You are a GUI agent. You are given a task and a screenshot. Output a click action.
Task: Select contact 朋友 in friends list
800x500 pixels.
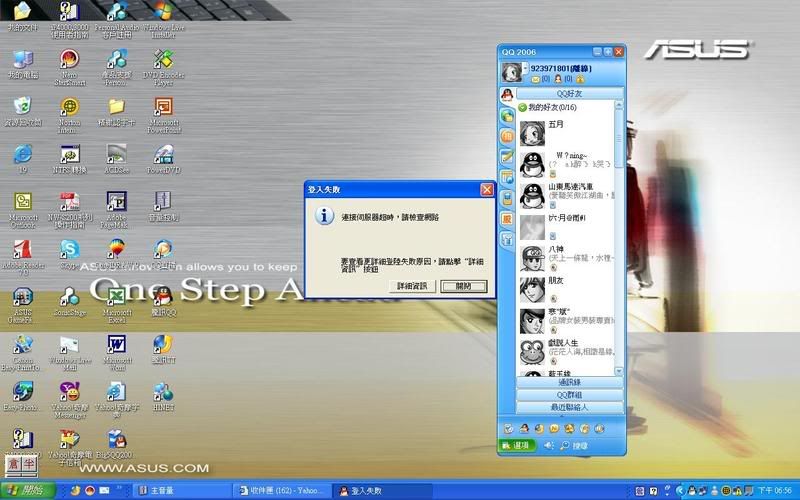click(566, 290)
